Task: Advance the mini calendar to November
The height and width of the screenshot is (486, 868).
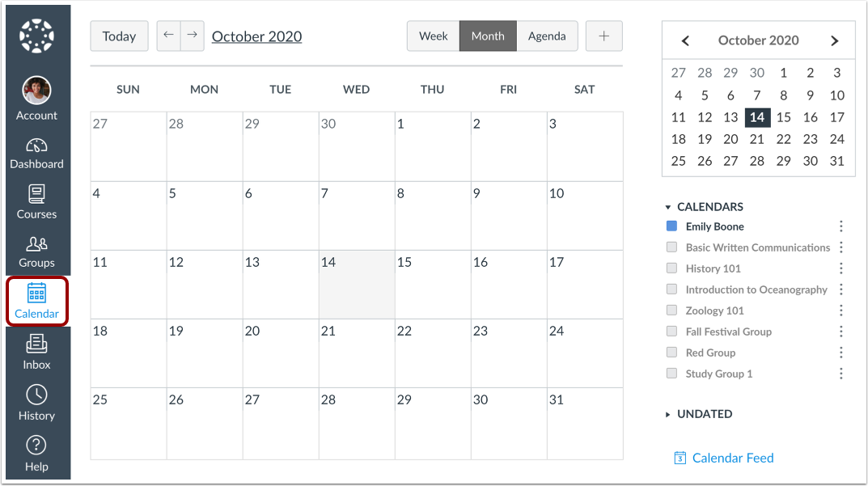Action: 834,40
